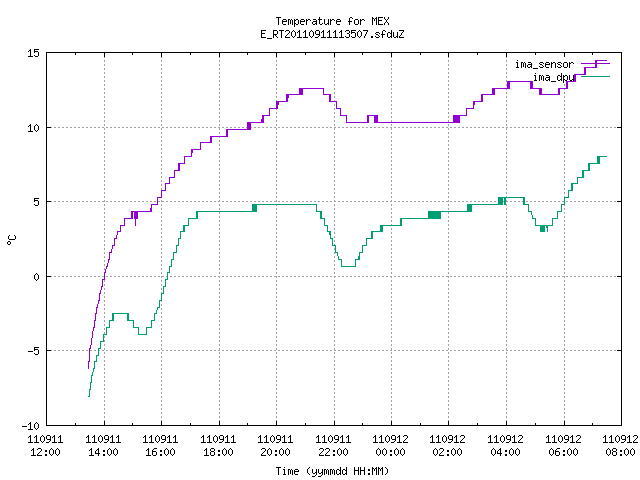Click the x-axis tick label '110912 08:00'
This screenshot has width=640, height=480.
[x=620, y=445]
